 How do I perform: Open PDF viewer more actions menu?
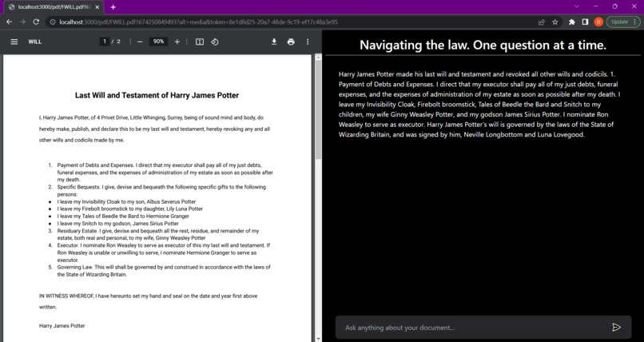click(x=308, y=42)
